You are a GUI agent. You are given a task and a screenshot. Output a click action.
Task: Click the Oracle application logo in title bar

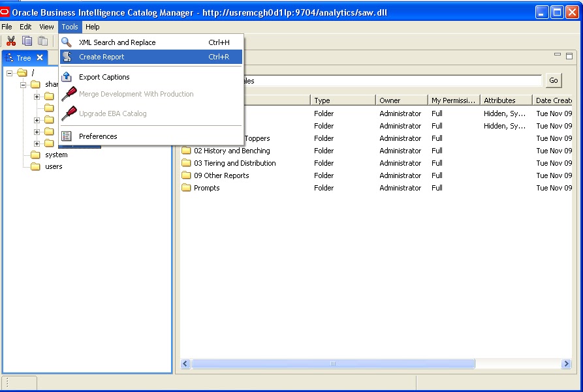pos(5,12)
